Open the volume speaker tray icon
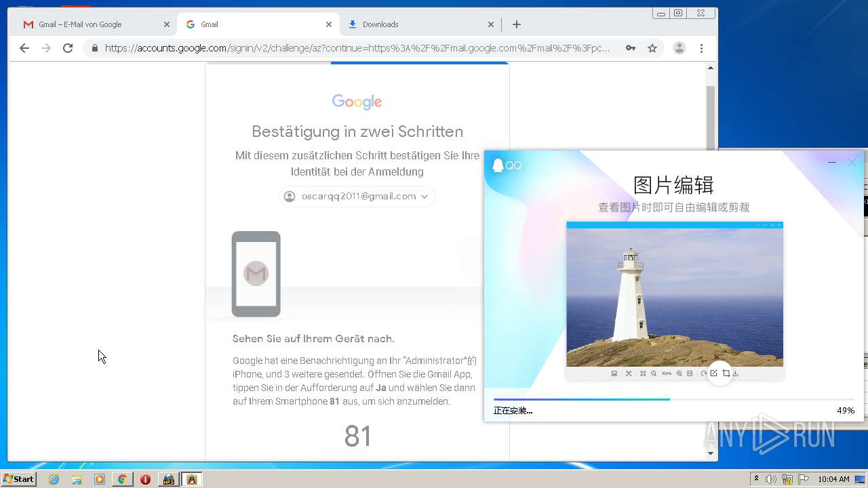 [771, 479]
